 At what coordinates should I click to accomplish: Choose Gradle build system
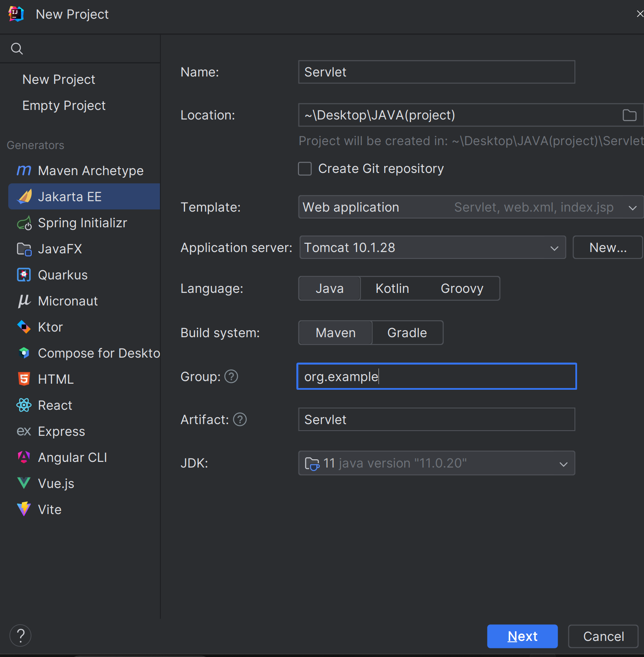tap(407, 333)
